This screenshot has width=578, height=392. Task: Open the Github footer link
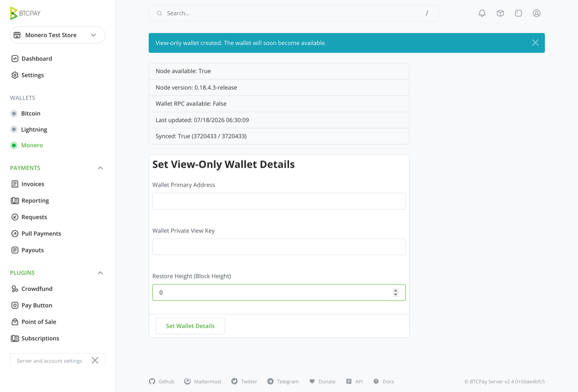pyautogui.click(x=161, y=382)
